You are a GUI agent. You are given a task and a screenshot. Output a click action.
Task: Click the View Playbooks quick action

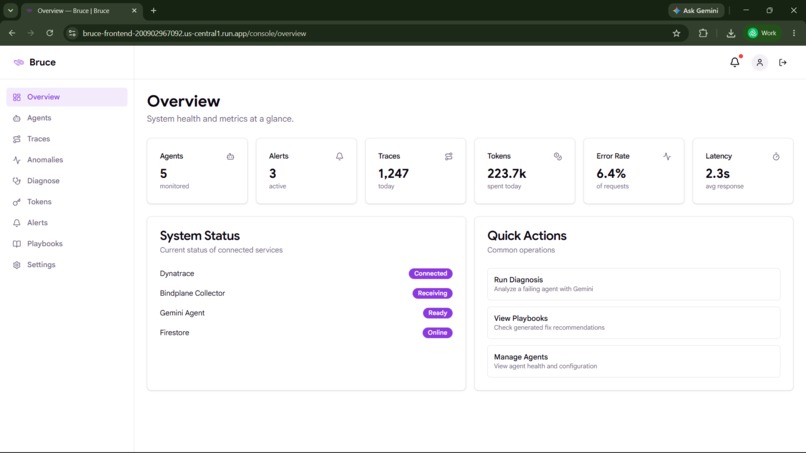click(x=633, y=322)
